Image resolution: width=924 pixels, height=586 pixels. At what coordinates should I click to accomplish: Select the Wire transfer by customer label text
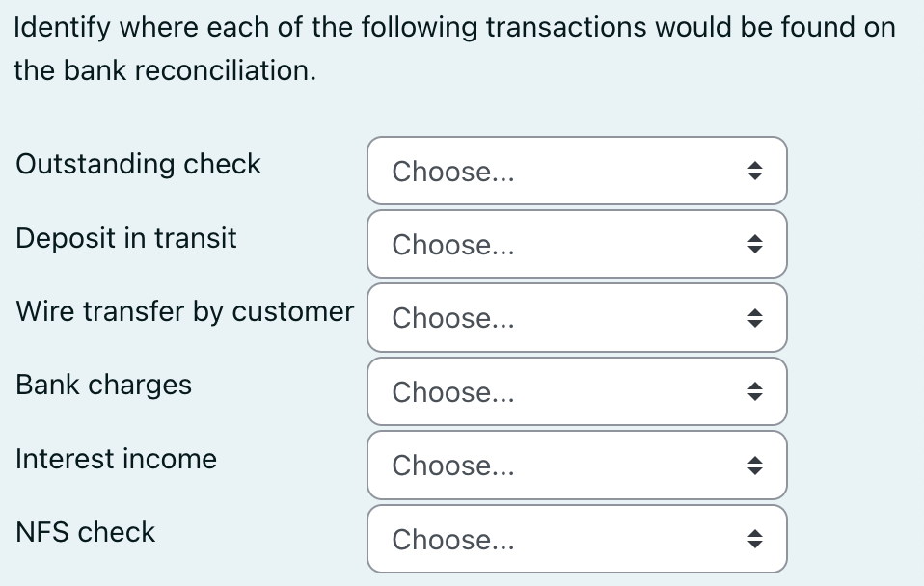click(x=184, y=312)
